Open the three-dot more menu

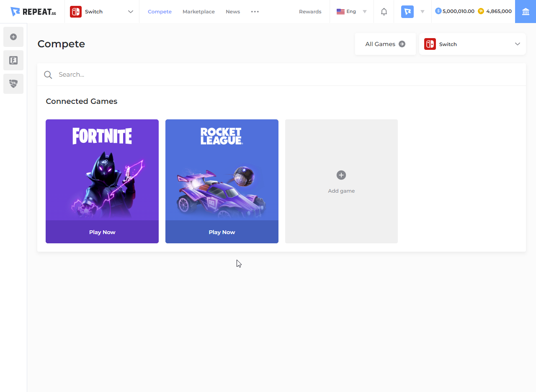tap(255, 12)
